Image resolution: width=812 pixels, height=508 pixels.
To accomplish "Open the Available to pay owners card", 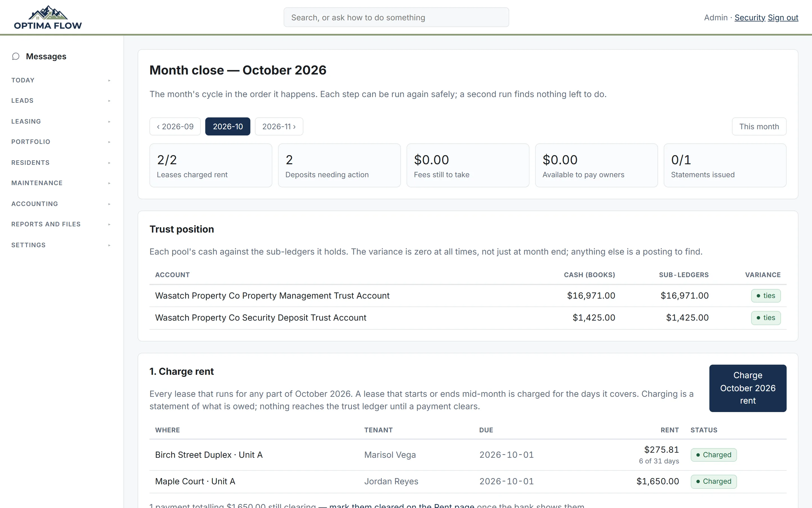I will tap(596, 165).
